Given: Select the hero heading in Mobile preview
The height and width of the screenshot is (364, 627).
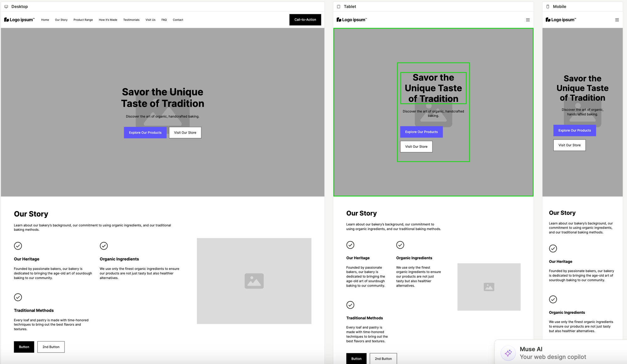Looking at the screenshot, I should 582,88.
